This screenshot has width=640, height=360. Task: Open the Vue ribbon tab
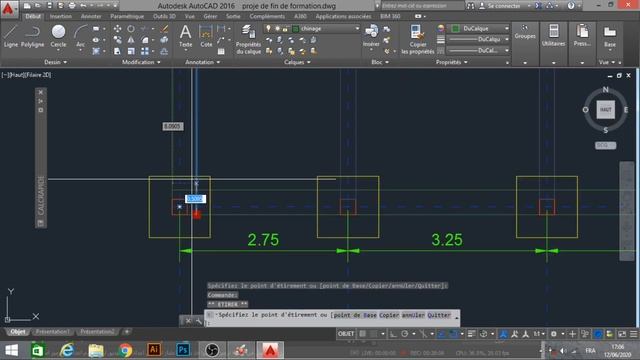coord(189,16)
